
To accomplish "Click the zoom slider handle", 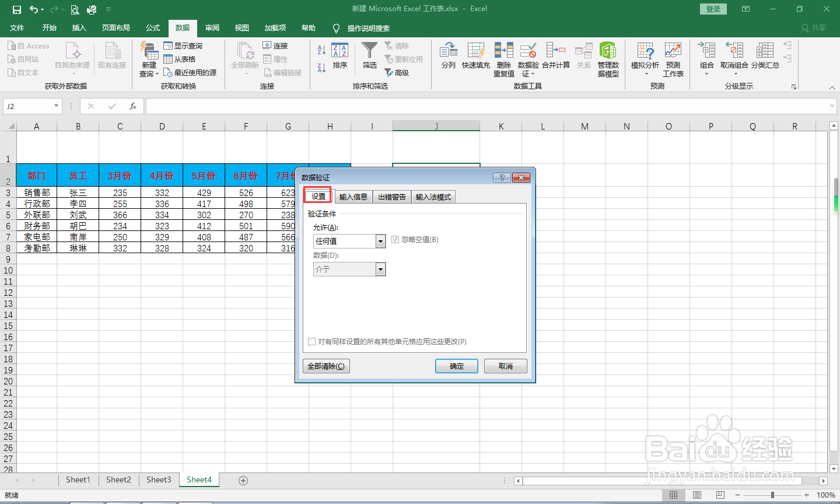I will click(x=772, y=495).
